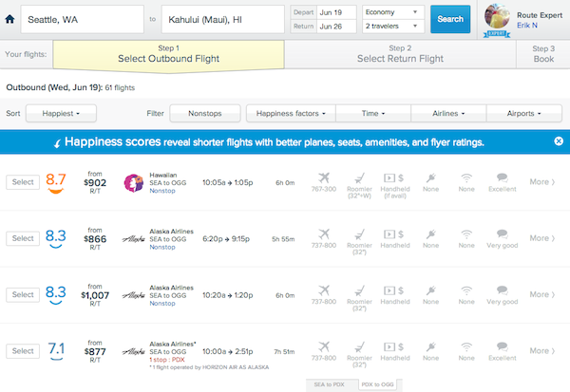Expand More details for 6:20p flight
570x392 pixels.
pos(542,238)
